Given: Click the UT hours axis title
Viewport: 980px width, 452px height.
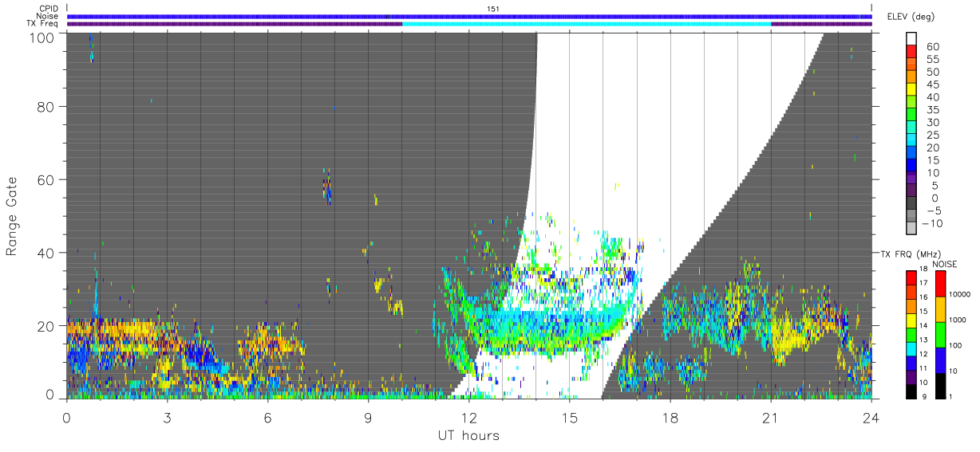Looking at the screenshot, I should click(x=468, y=435).
